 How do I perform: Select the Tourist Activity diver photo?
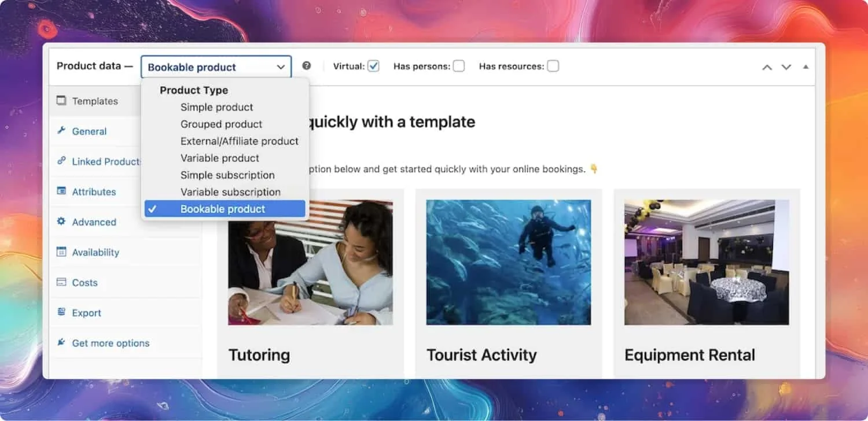click(x=509, y=263)
